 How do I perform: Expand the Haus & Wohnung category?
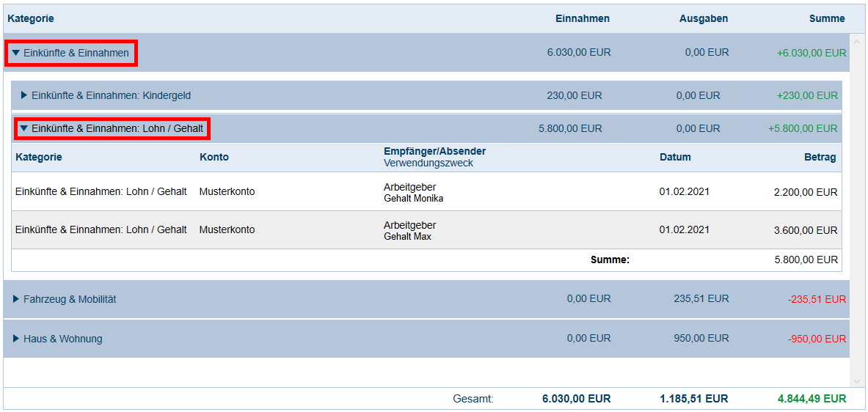point(17,339)
